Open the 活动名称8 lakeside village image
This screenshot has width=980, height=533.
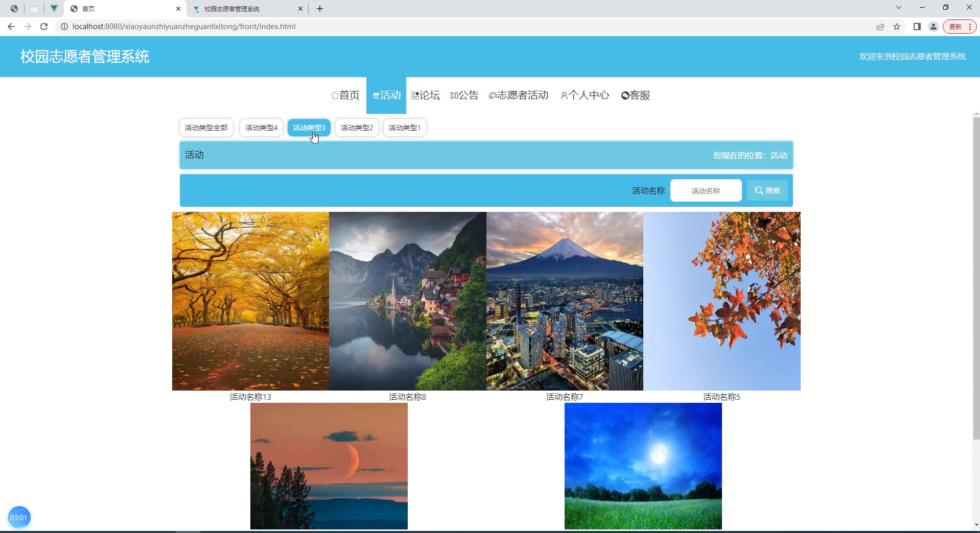pos(408,301)
